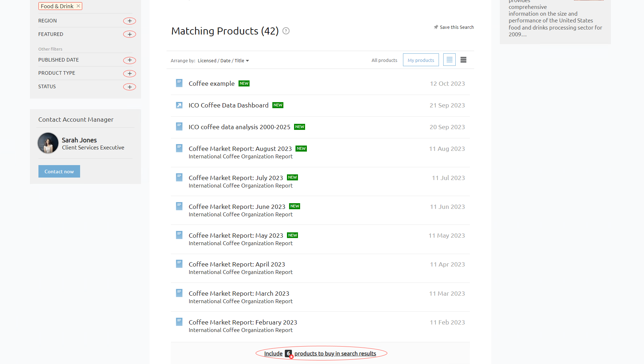Image resolution: width=644 pixels, height=364 pixels.
Task: Expand the PUBLISHED DATE filter
Action: pyautogui.click(x=130, y=60)
